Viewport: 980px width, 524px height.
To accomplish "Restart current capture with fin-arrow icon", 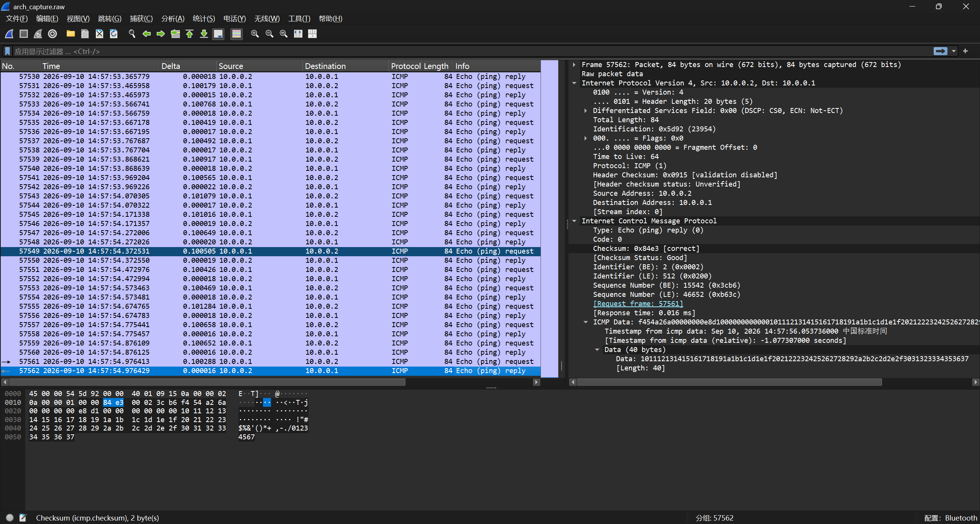I will coord(38,34).
